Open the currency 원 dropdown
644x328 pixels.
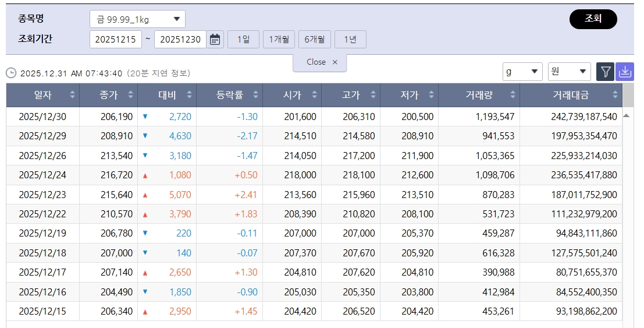tap(570, 72)
